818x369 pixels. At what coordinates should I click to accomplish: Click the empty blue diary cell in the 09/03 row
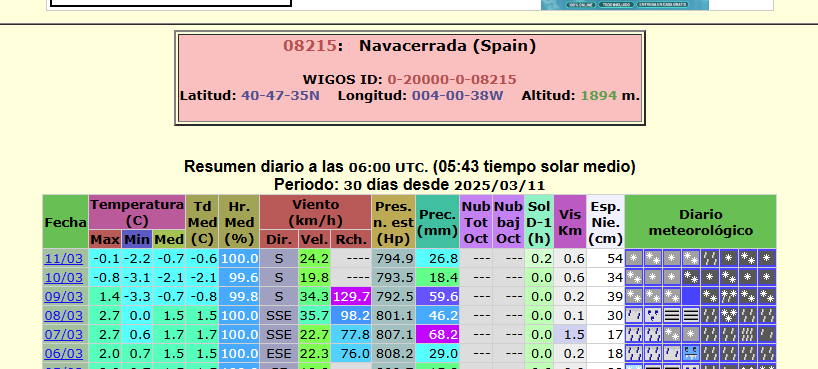[x=691, y=296]
